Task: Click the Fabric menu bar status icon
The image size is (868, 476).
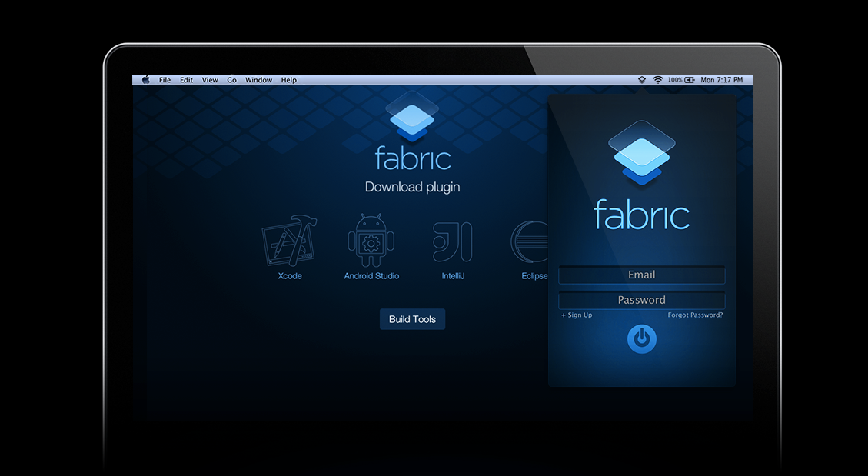Action: point(642,80)
